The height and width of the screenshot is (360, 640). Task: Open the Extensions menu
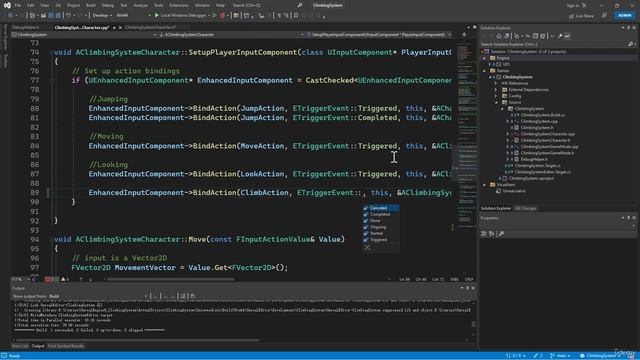179,5
